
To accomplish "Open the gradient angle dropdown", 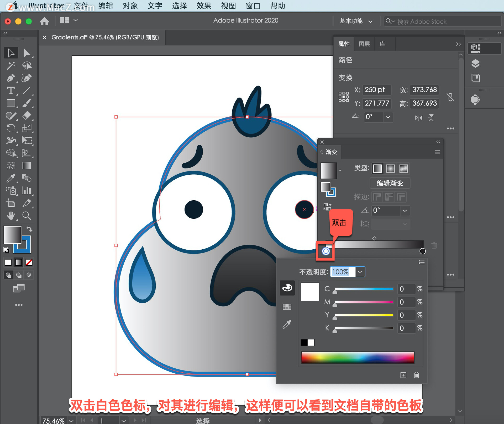I will click(x=405, y=211).
